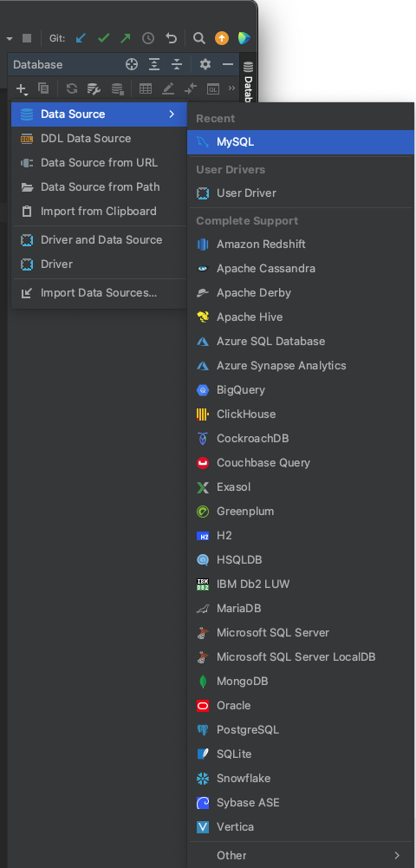The height and width of the screenshot is (868, 416).
Task: Click the duplicate data source icon
Action: coord(43,88)
